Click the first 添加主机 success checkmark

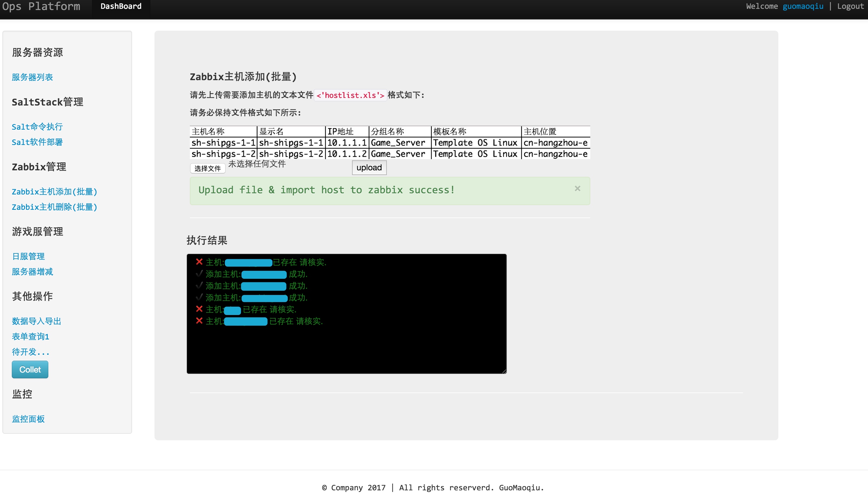click(199, 273)
